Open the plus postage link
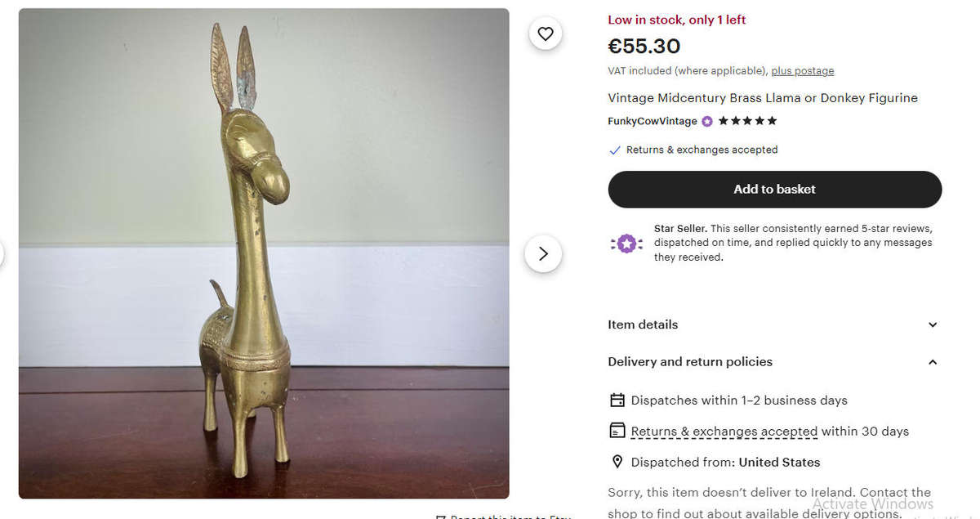Viewport: 980px width, 519px height. tap(803, 71)
